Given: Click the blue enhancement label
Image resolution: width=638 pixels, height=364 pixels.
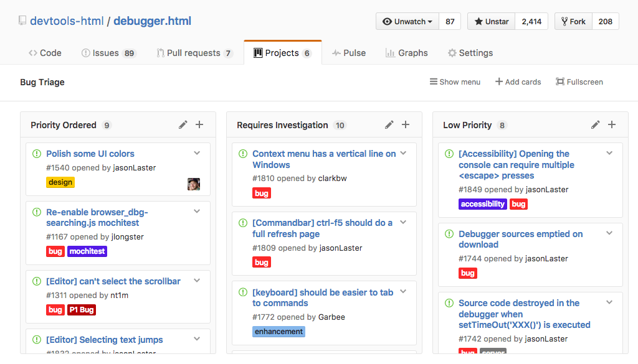Looking at the screenshot, I should 279,332.
